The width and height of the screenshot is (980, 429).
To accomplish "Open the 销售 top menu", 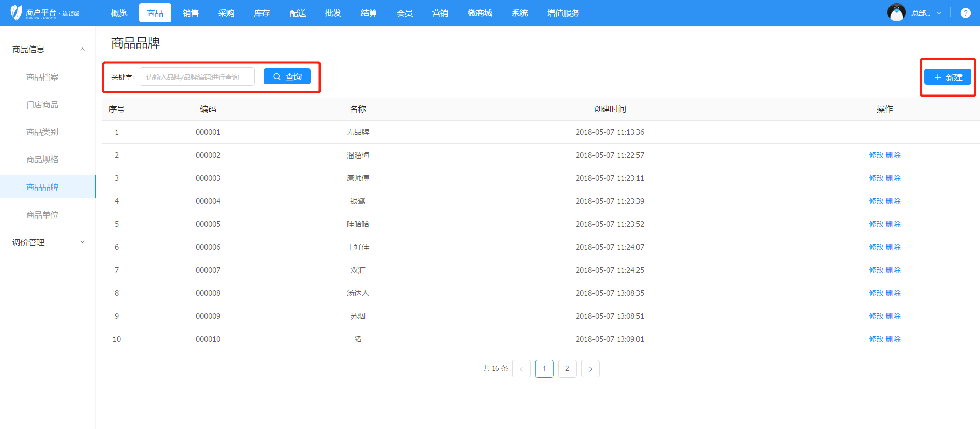I will (x=191, y=13).
